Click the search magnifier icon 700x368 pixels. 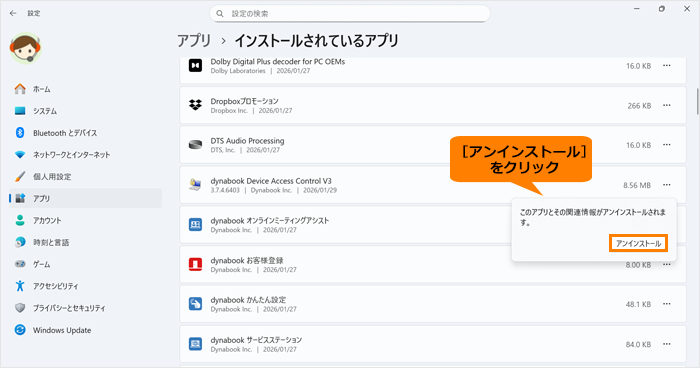[x=220, y=14]
